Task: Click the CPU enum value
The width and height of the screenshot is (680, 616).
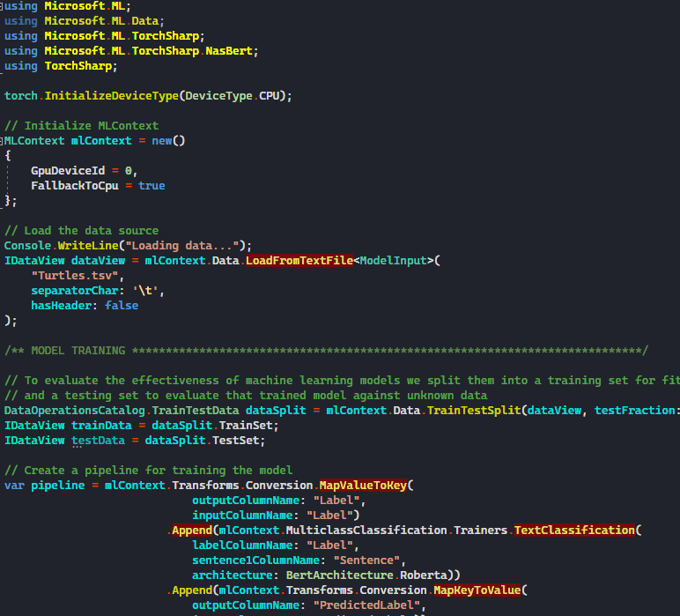Action: (x=270, y=96)
